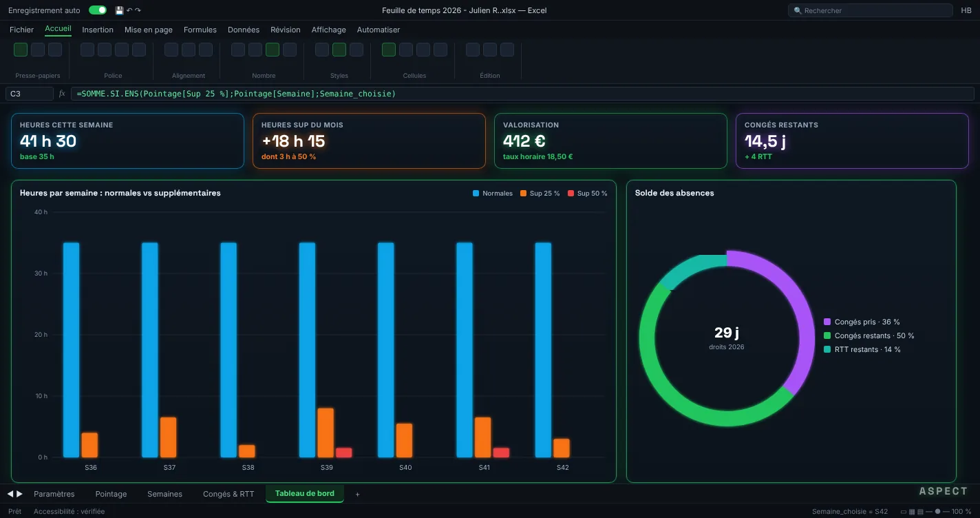Click the highlighted button in Cellules group
This screenshot has height=518, width=980.
(389, 50)
